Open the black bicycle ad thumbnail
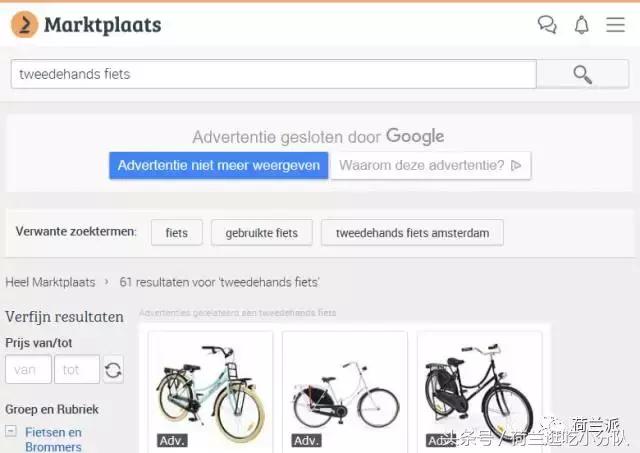The height and width of the screenshot is (453, 640). click(479, 392)
